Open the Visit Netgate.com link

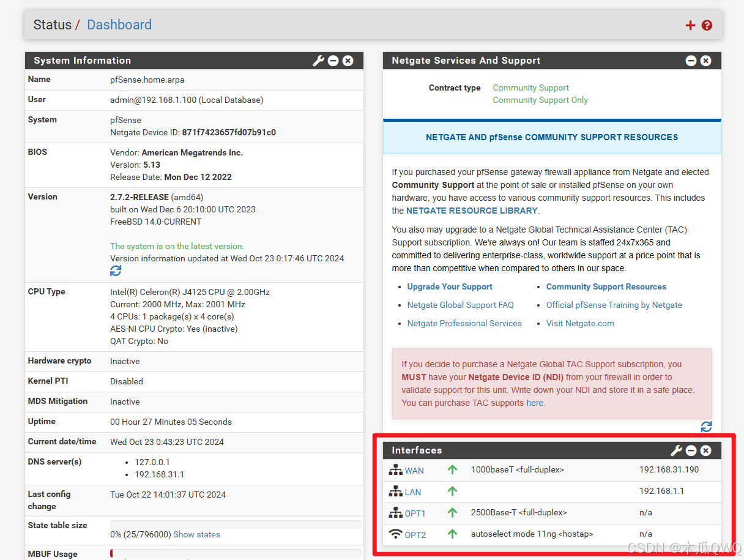[x=580, y=323]
